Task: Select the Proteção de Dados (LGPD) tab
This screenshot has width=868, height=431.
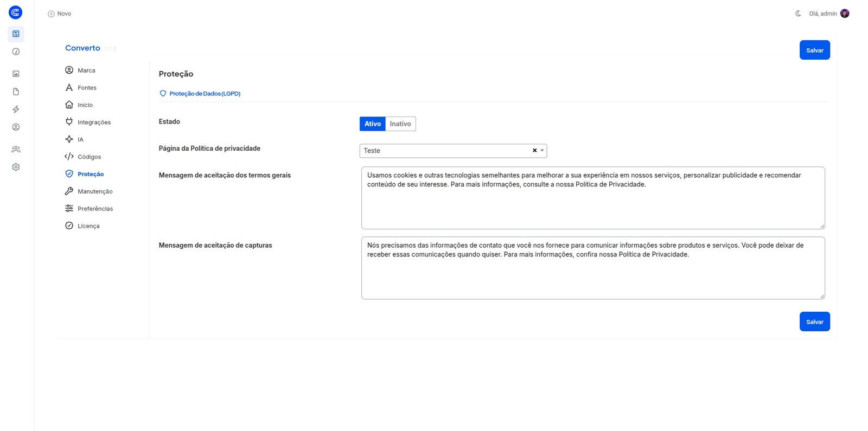Action: (x=200, y=94)
